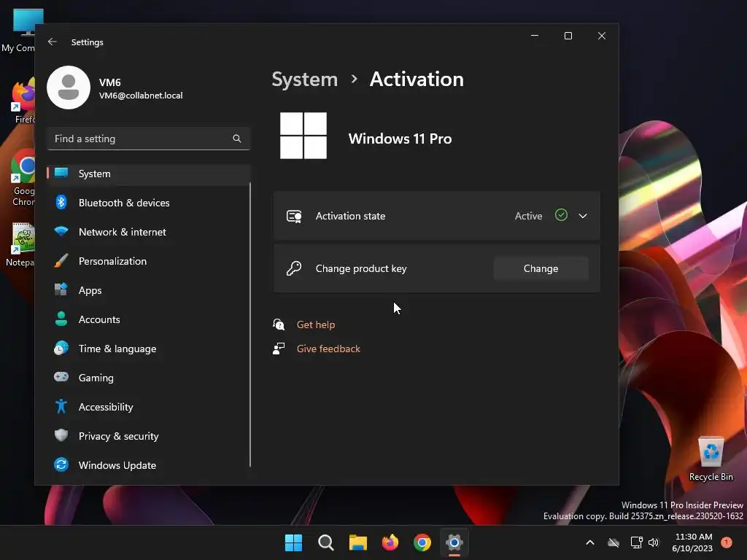The height and width of the screenshot is (560, 747).
Task: Open Accessibility settings category
Action: coord(149,407)
